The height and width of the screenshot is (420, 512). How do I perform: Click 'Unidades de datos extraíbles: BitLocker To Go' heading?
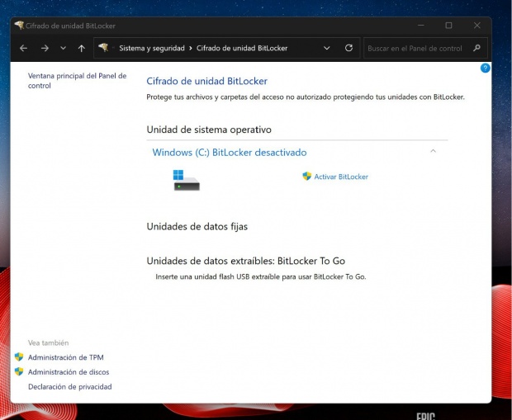(x=246, y=261)
